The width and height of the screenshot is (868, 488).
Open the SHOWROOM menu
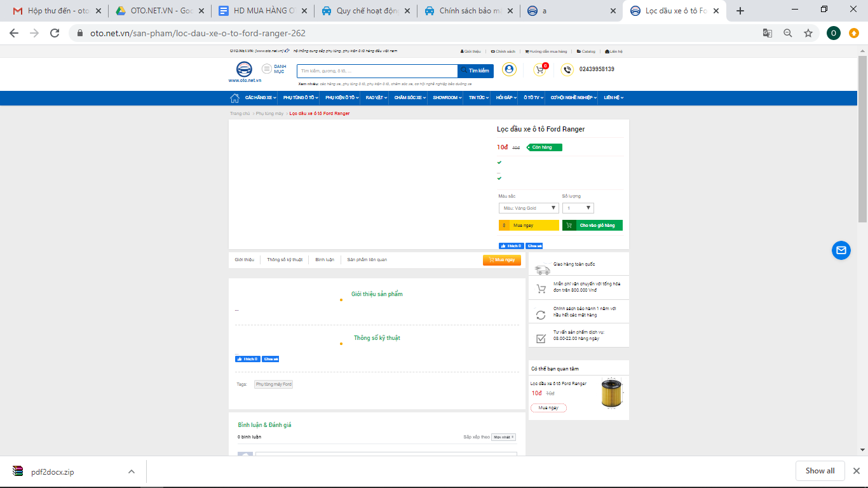[x=448, y=98]
